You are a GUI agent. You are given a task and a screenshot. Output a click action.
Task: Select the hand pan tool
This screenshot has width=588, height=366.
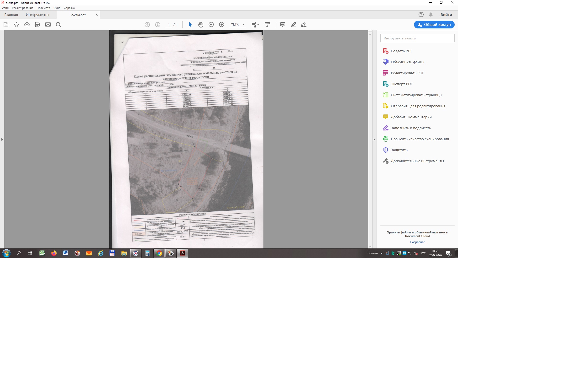coord(201,25)
